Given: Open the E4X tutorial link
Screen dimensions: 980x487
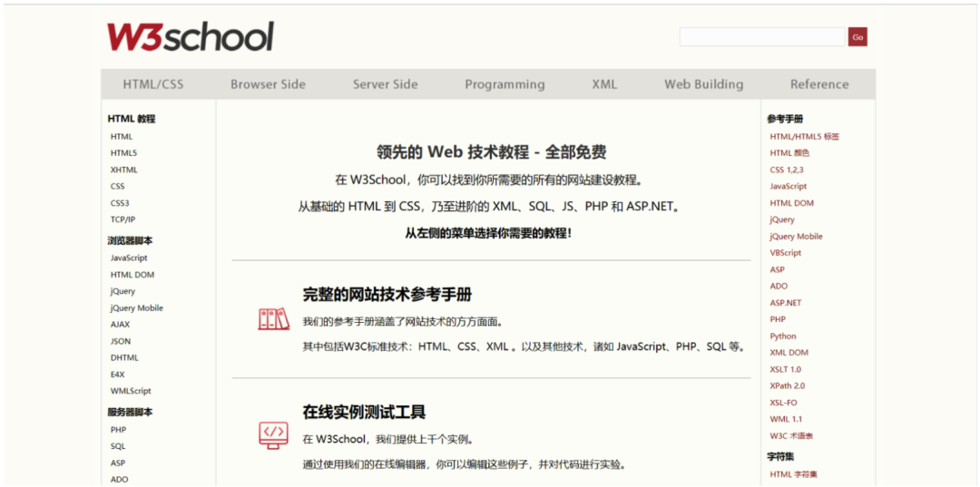Looking at the screenshot, I should coord(117,375).
